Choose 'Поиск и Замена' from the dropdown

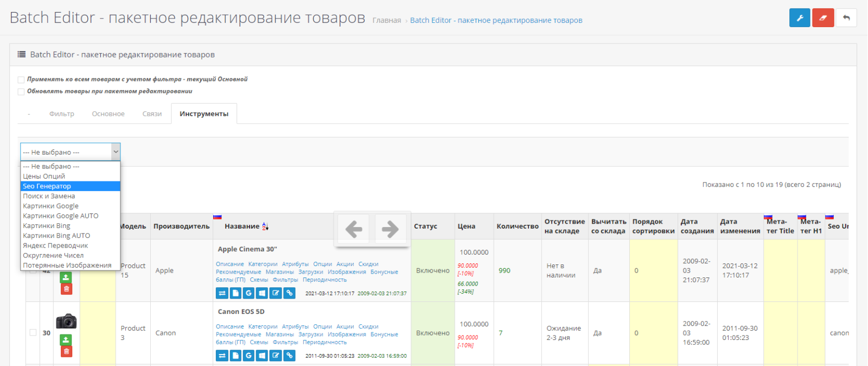[x=71, y=196]
